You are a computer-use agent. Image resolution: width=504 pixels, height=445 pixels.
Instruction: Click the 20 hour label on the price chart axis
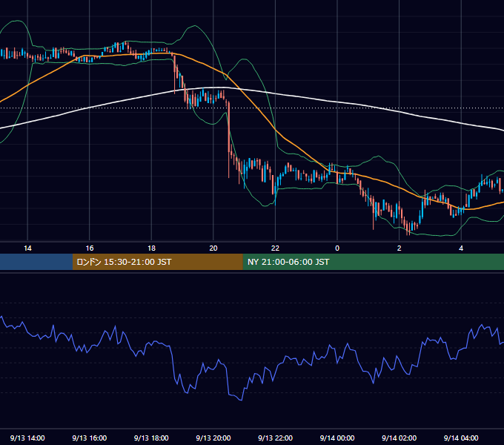pyautogui.click(x=213, y=248)
